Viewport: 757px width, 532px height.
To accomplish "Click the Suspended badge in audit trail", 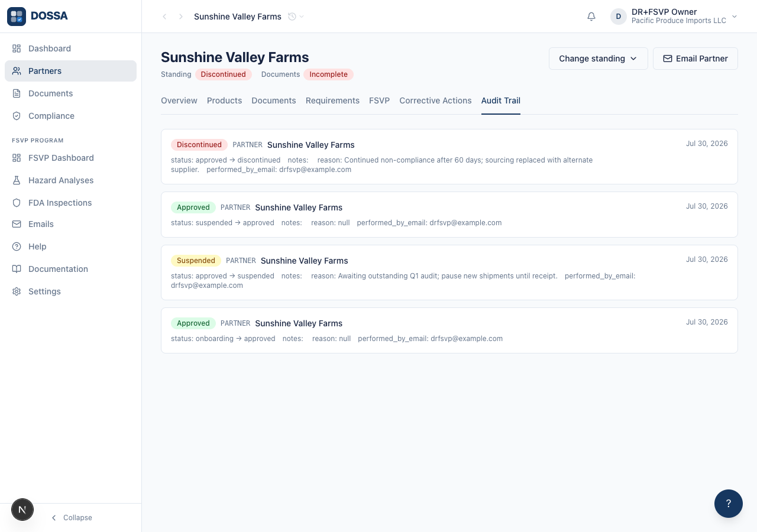I will [196, 261].
